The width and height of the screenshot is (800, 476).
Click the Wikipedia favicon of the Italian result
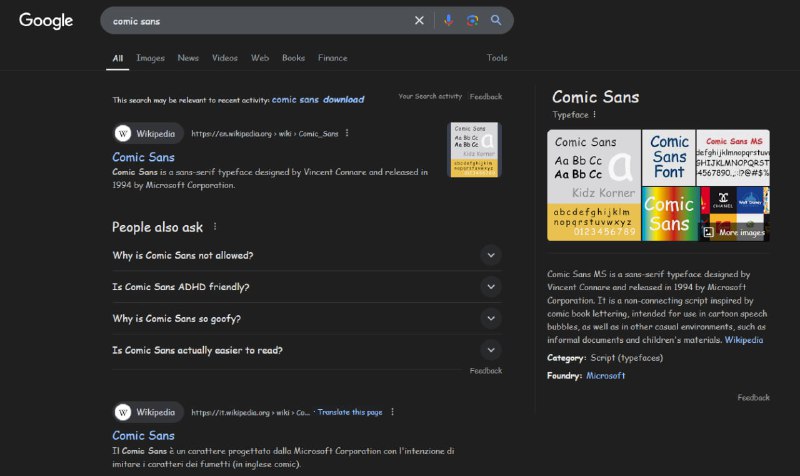[x=123, y=412]
